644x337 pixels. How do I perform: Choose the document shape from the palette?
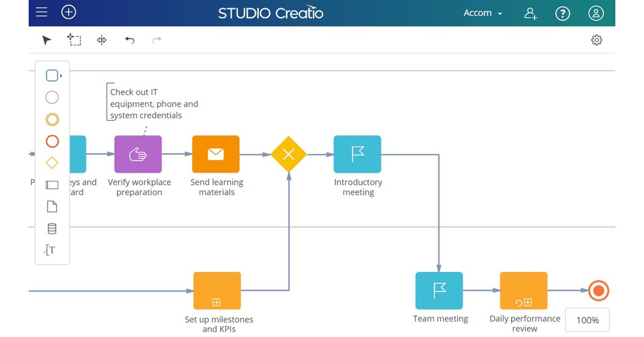click(x=52, y=206)
